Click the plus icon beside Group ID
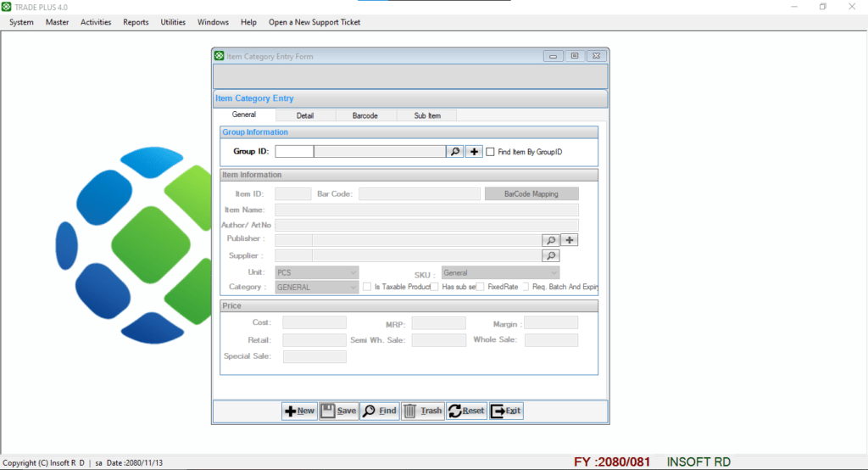868x470 pixels. tap(475, 152)
